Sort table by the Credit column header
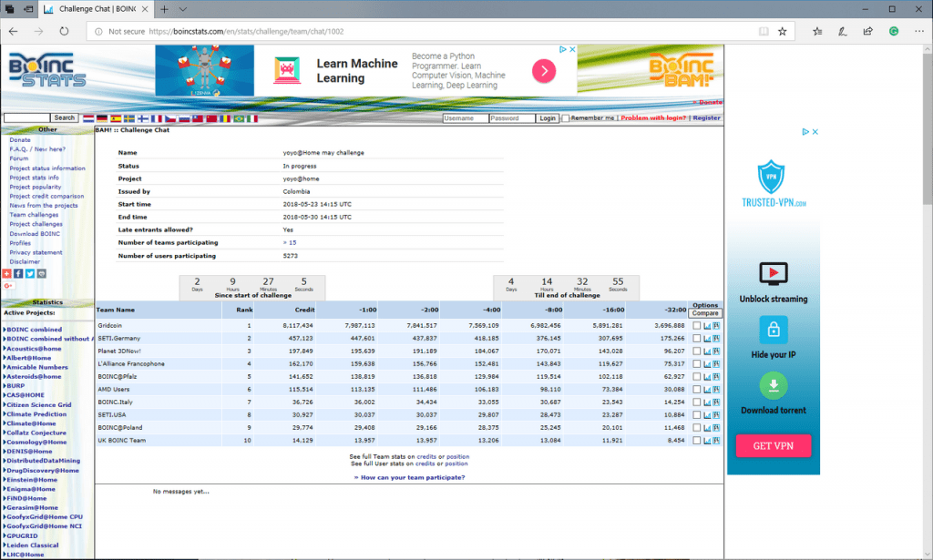Screen dimensions: 933x560 coord(304,310)
